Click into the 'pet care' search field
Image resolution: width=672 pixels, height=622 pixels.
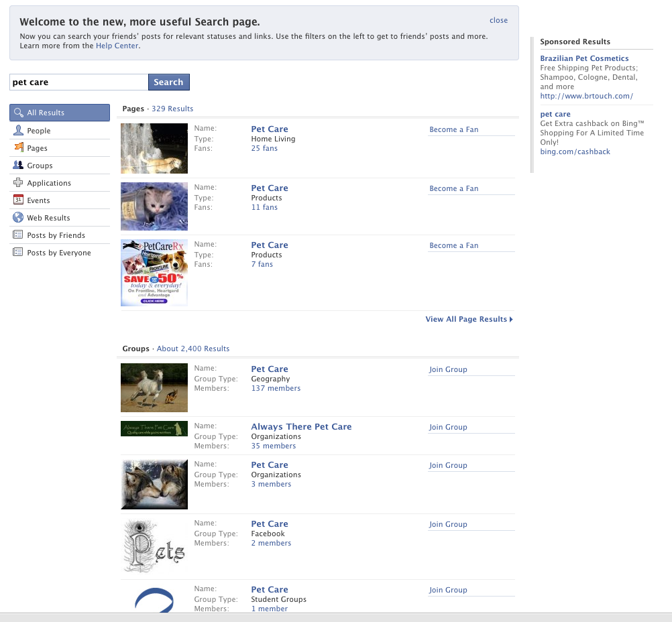[x=78, y=82]
